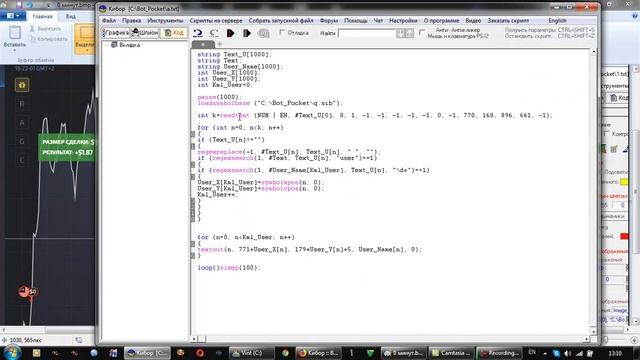The height and width of the screenshot is (360, 640).
Task: Click the greyed stop icon in toolbar
Action: coord(264,33)
